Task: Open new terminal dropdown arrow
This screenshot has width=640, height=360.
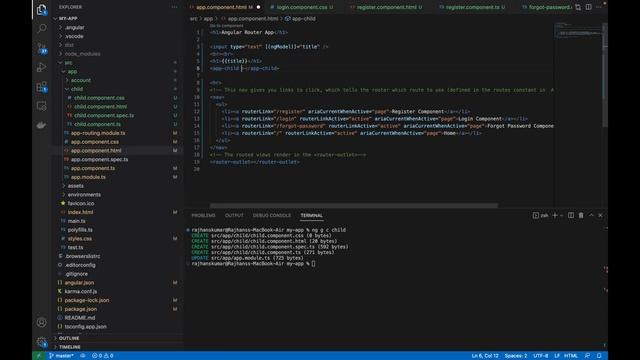Action: [562, 216]
